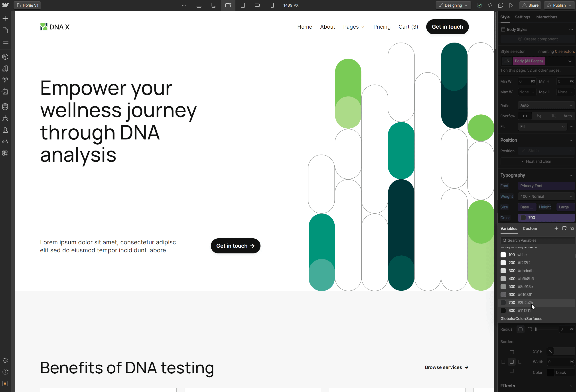The height and width of the screenshot is (392, 576).
Task: Set overflow to scroll icon
Action: [x=553, y=116]
